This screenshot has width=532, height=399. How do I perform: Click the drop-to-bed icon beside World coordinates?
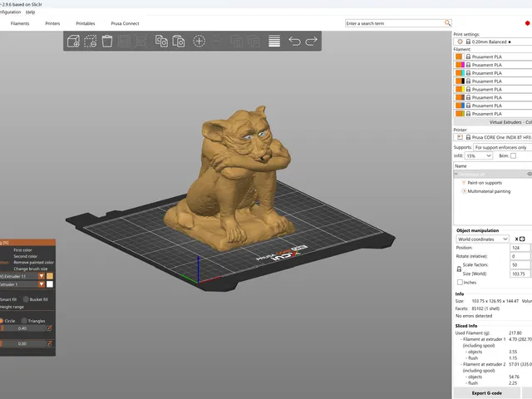(522, 239)
